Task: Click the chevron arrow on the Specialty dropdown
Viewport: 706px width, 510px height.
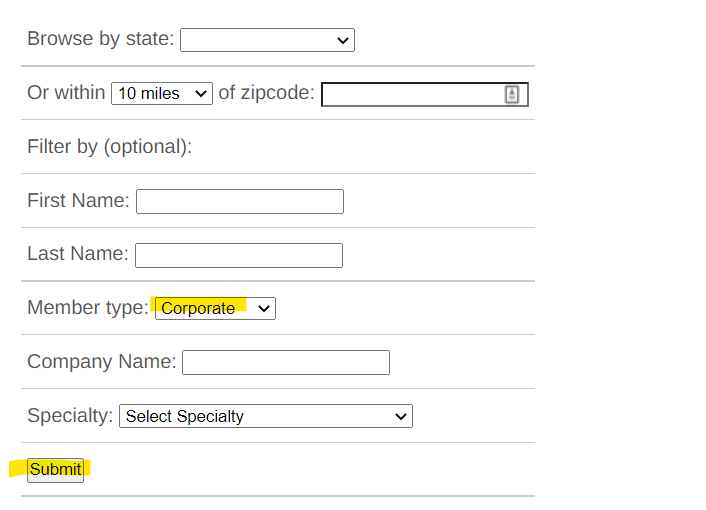Action: pos(401,416)
